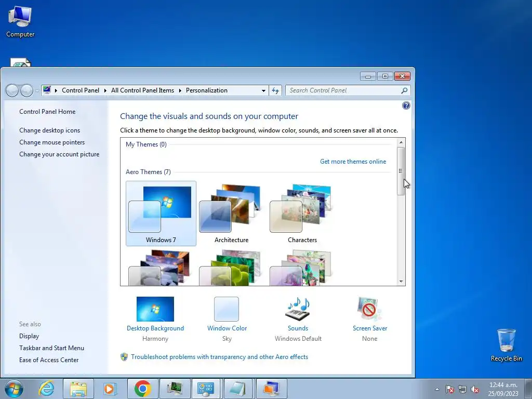Open Windows Media Player on taskbar
Screen dimensions: 532x399
[x=110, y=389]
